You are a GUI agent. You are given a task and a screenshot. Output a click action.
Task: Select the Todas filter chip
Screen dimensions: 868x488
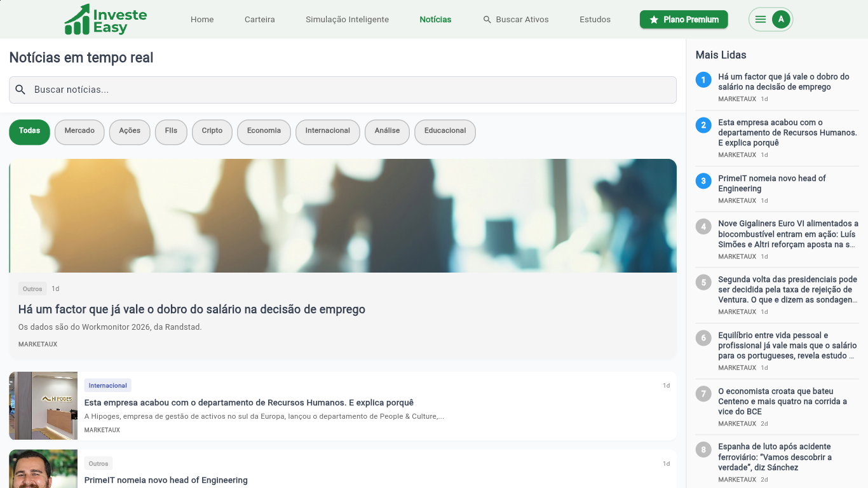(x=29, y=131)
